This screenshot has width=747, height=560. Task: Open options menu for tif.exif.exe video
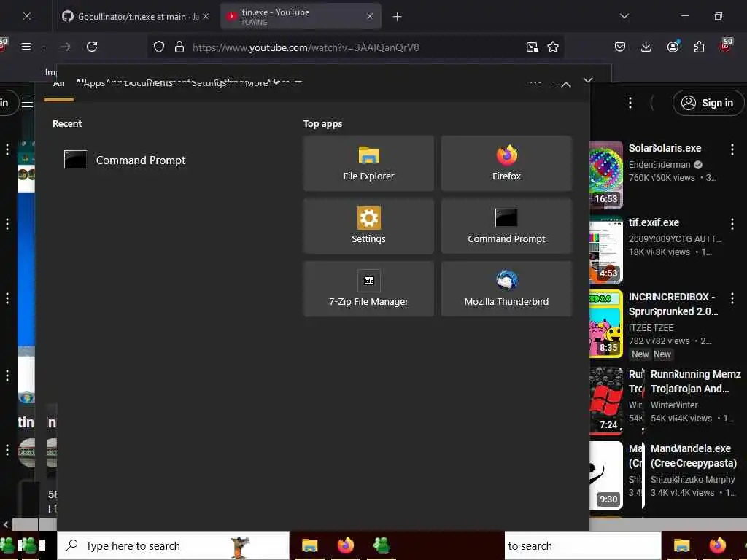(732, 224)
